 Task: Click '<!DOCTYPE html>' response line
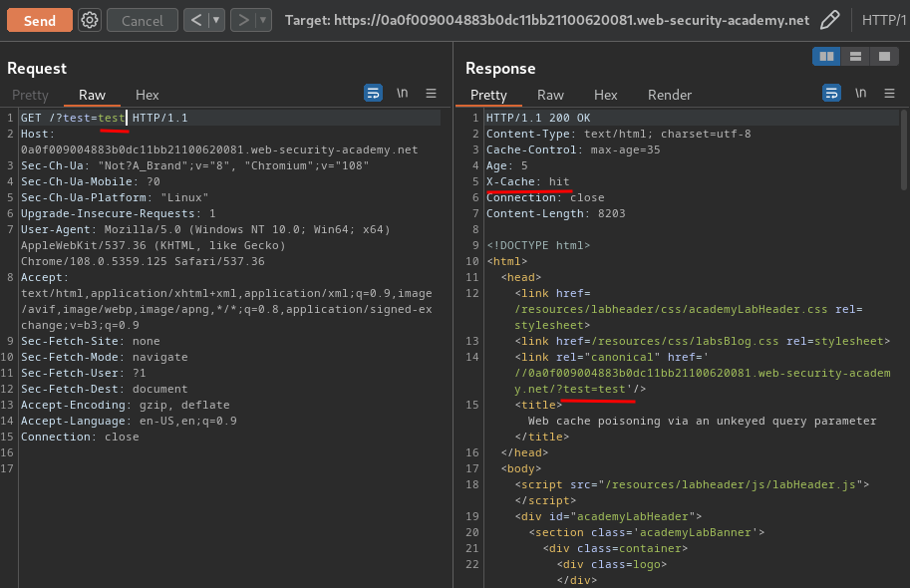(x=538, y=245)
